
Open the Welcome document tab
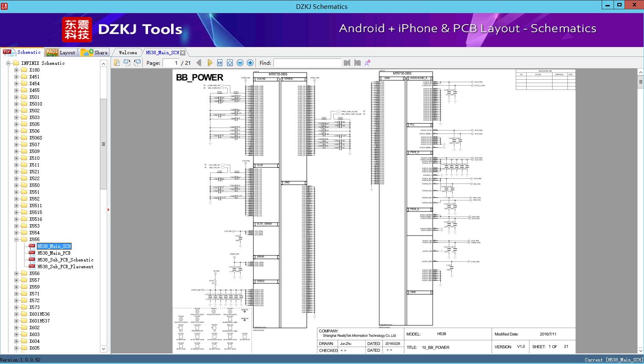coord(128,53)
